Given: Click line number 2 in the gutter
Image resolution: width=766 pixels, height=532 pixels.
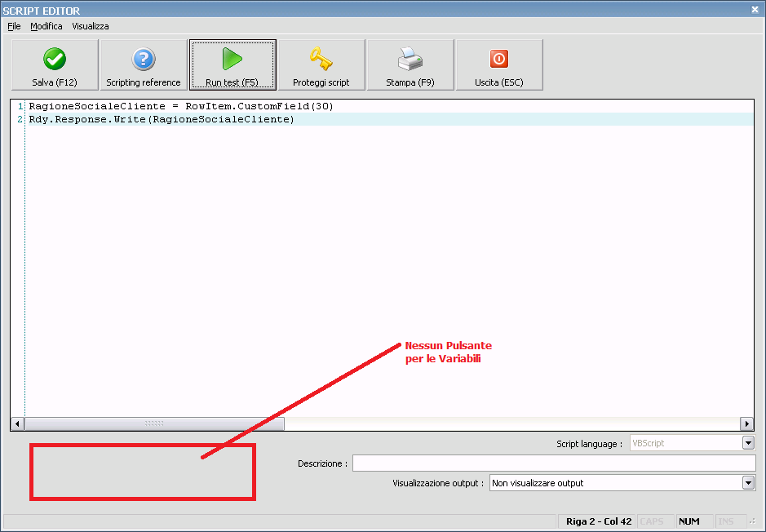Looking at the screenshot, I should (20, 119).
